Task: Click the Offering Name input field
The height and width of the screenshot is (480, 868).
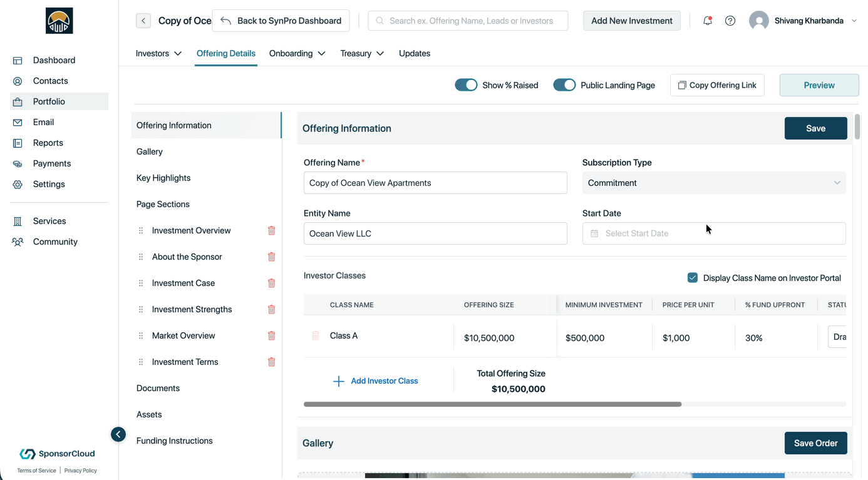Action: pyautogui.click(x=435, y=183)
